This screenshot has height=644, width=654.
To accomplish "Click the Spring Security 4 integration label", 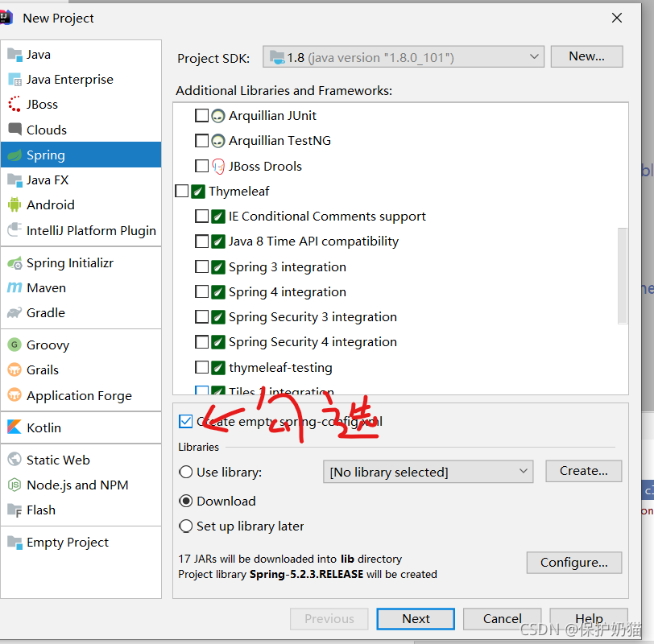I will click(x=313, y=342).
